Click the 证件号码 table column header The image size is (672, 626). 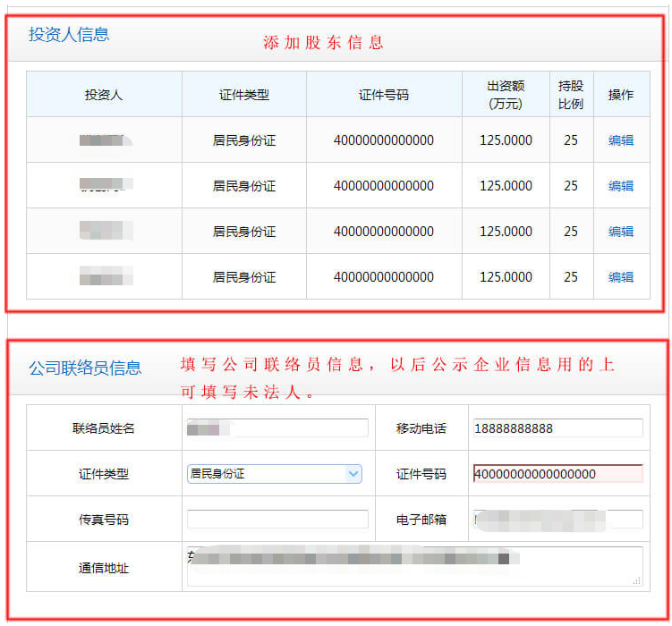pyautogui.click(x=384, y=95)
